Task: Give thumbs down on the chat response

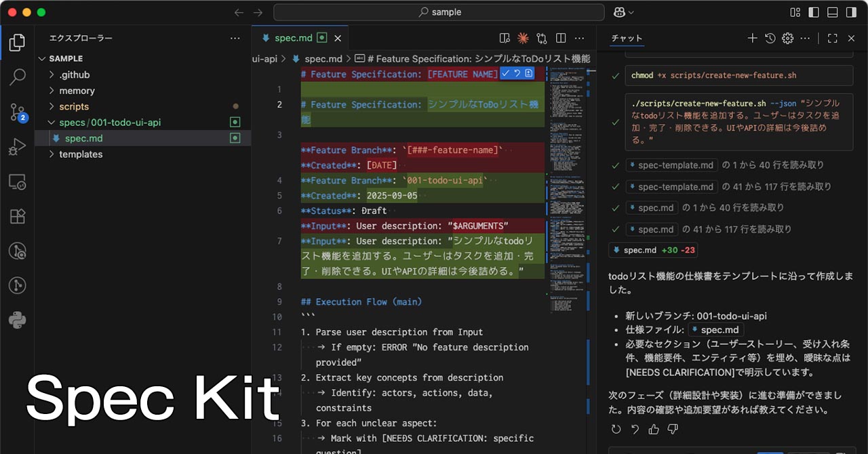Action: pyautogui.click(x=672, y=429)
